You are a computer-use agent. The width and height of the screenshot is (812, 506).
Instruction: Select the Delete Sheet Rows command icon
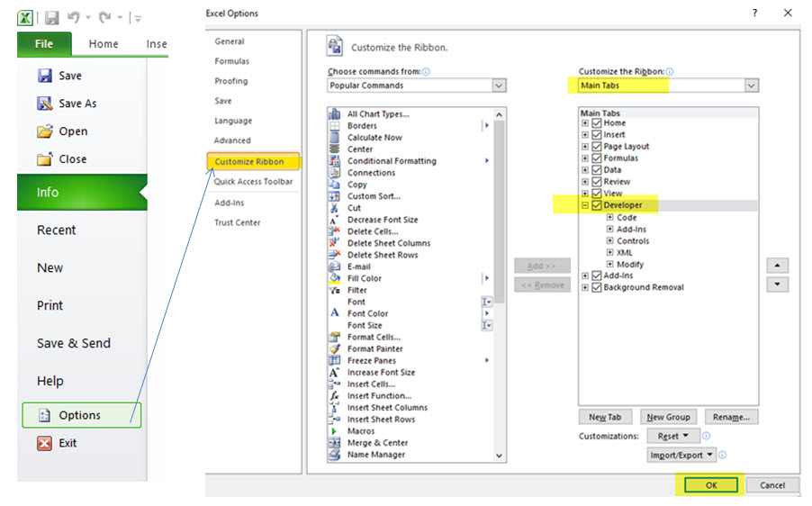coord(335,255)
